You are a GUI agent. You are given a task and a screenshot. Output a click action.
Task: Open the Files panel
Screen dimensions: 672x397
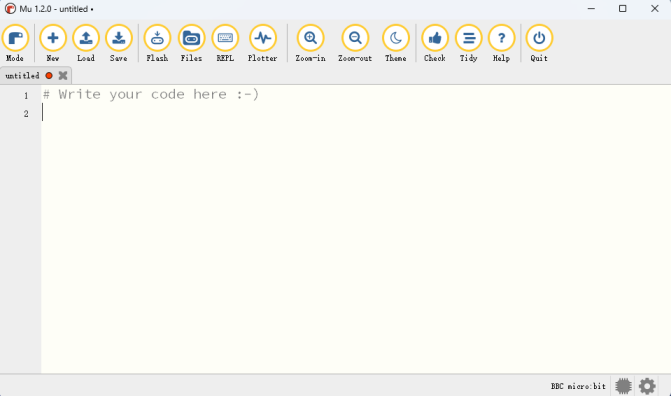[191, 43]
